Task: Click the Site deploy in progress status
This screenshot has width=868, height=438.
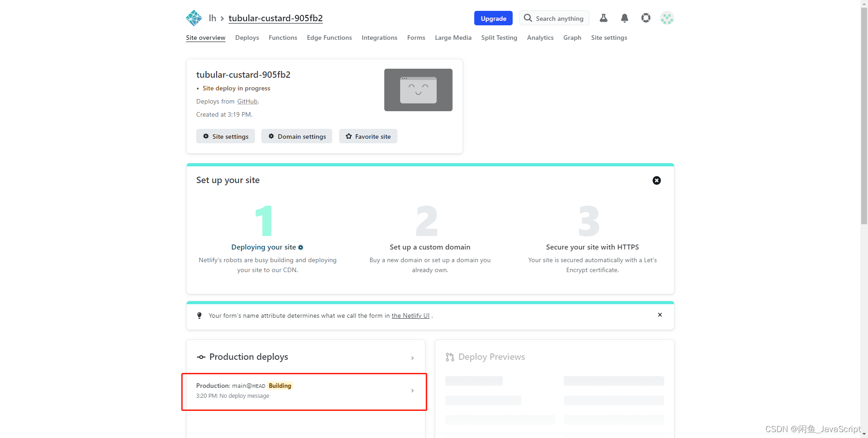Action: click(236, 88)
